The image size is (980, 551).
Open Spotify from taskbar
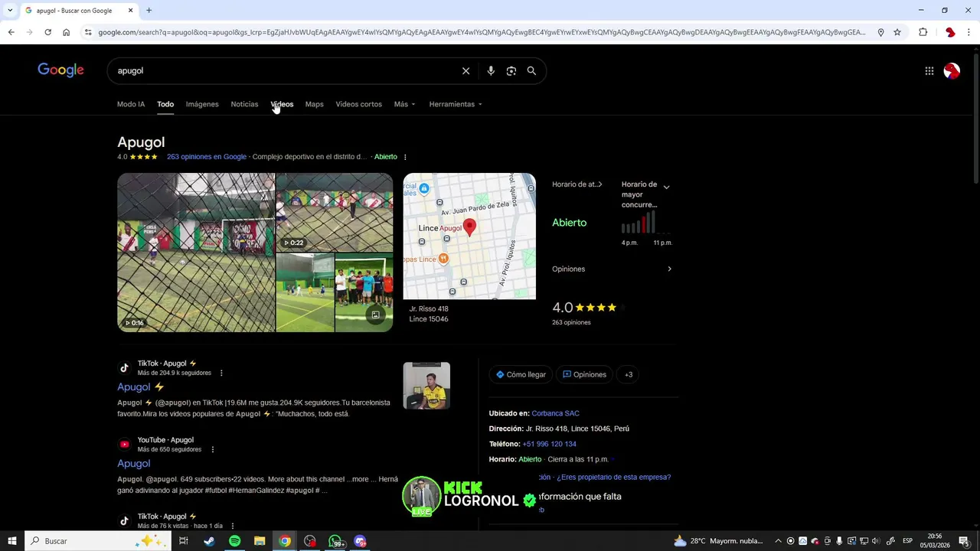tap(234, 541)
